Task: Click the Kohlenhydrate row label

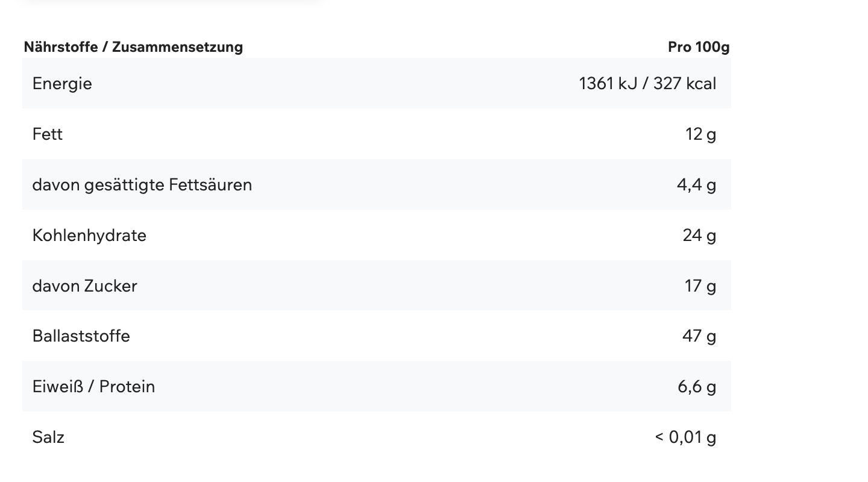Action: click(x=89, y=236)
